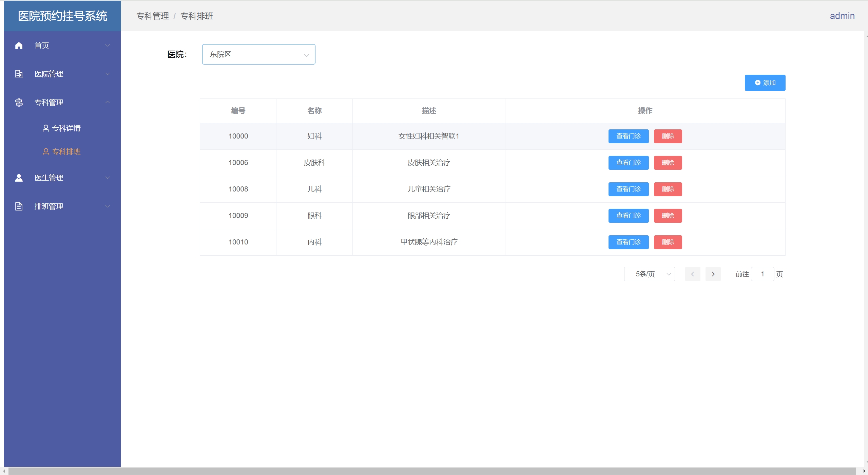The height and width of the screenshot is (475, 868).
Task: Click the hospital building icon
Action: pyautogui.click(x=19, y=74)
